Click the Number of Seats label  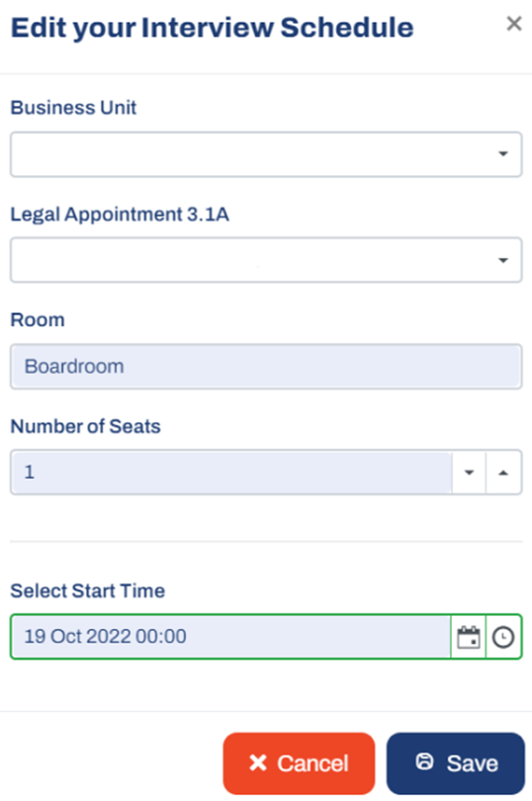(x=86, y=426)
